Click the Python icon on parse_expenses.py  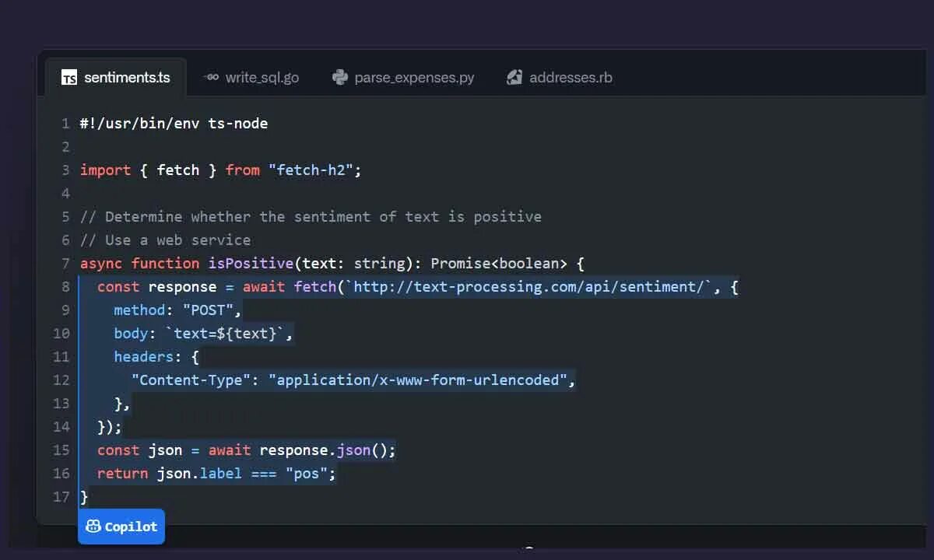tap(339, 77)
